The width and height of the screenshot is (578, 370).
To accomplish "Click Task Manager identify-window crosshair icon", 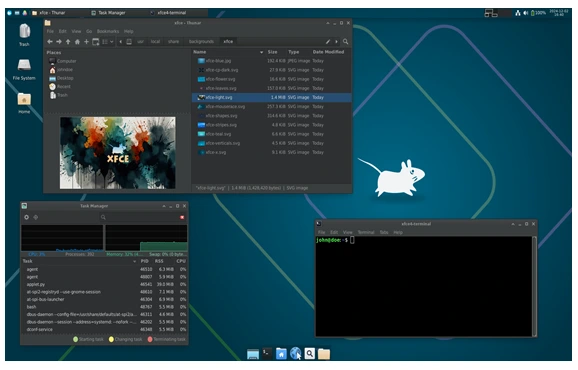I will click(36, 217).
